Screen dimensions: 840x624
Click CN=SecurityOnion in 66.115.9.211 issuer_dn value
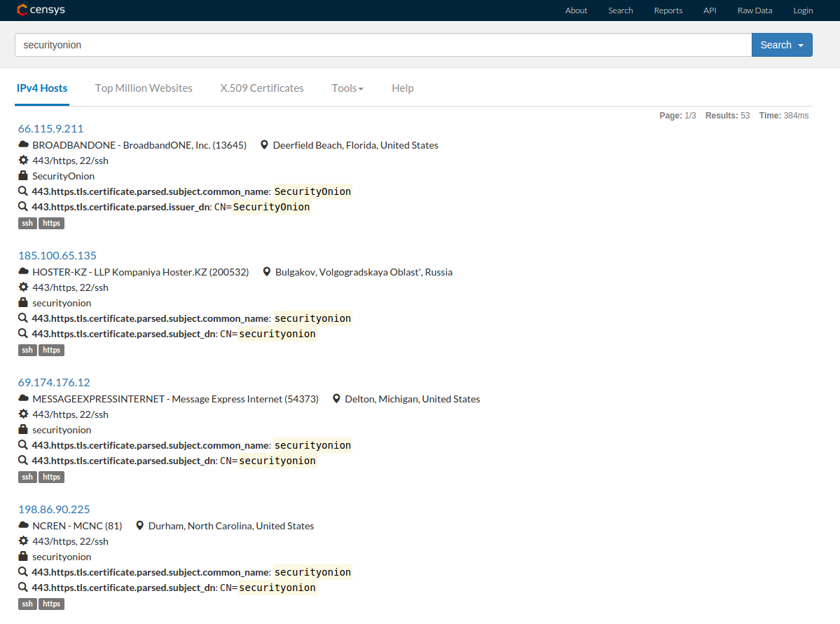(x=262, y=207)
